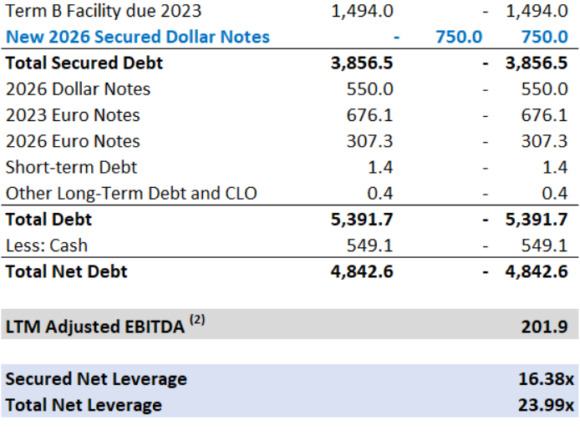The height and width of the screenshot is (435, 580).
Task: Select the 750.0 adjustment value in blue
Action: [459, 37]
